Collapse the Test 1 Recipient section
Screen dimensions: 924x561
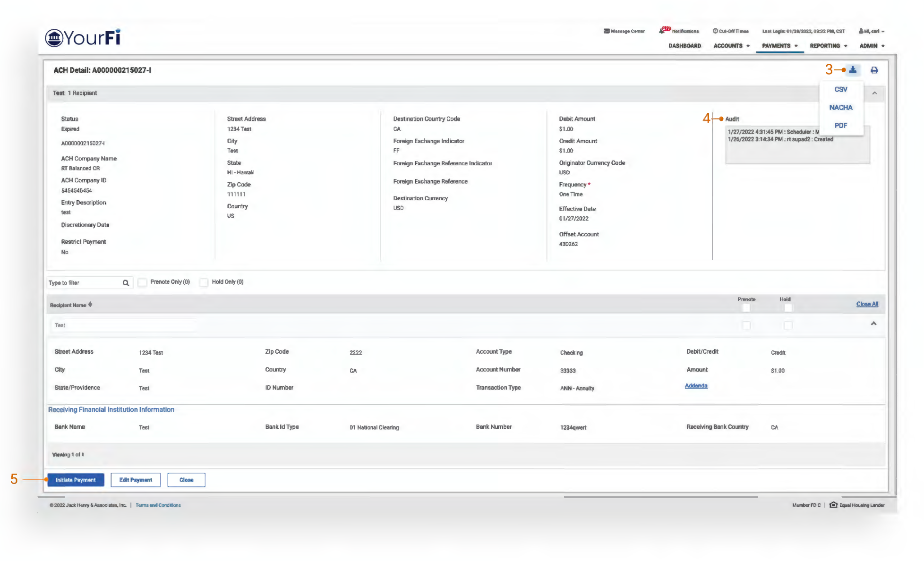874,93
